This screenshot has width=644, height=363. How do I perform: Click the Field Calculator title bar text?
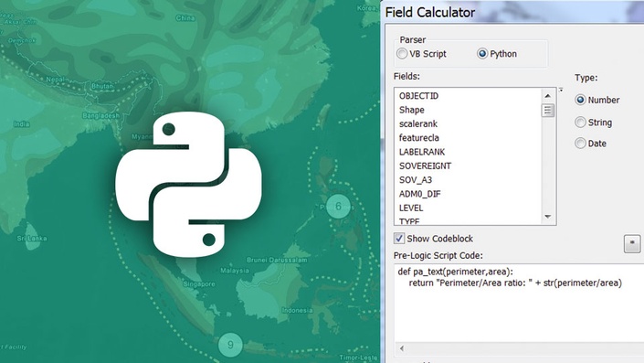pos(430,12)
